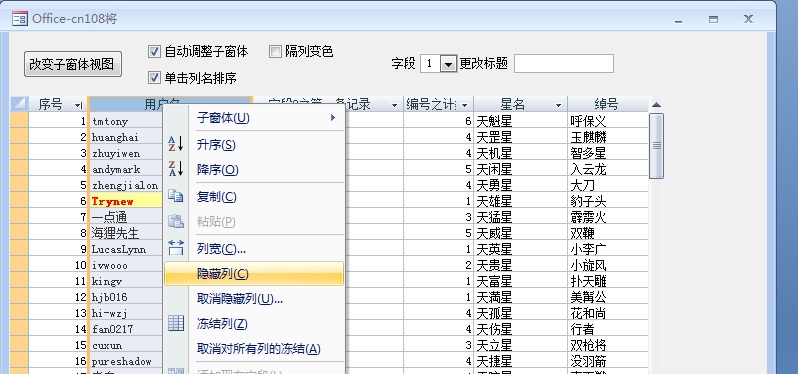Open the 字段 number combo box
798x374 pixels.
tap(448, 64)
